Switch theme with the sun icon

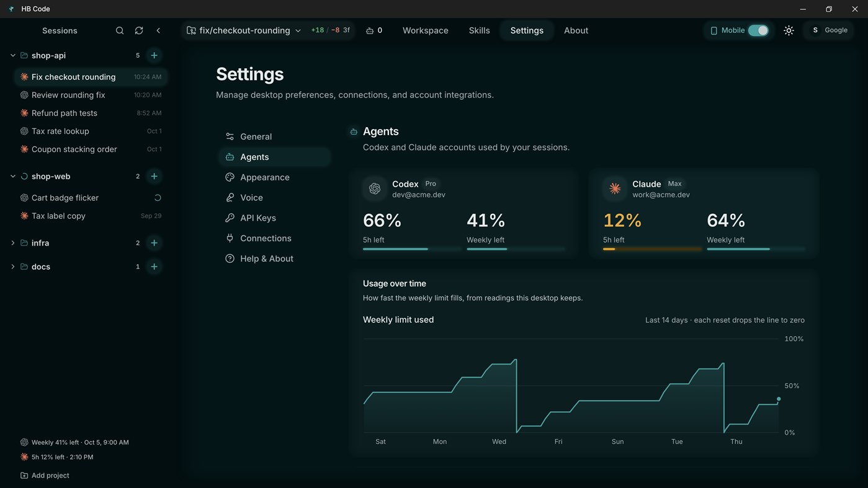[x=789, y=30]
